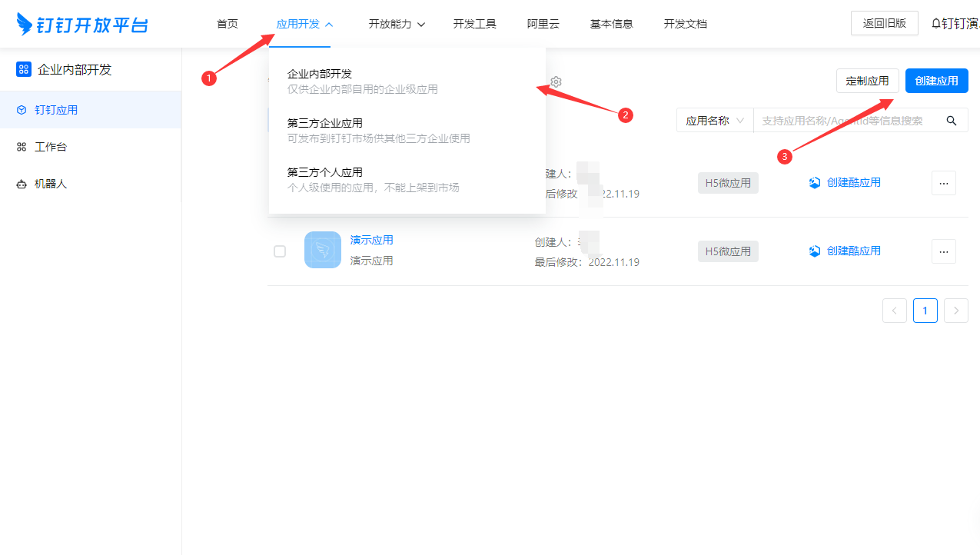
Task: Go to next page arrow
Action: [x=955, y=311]
